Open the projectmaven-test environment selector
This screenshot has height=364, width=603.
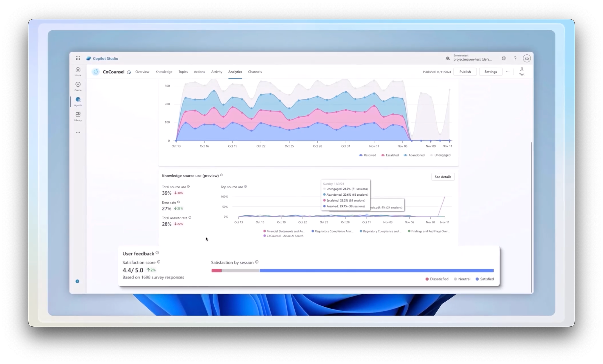click(472, 59)
